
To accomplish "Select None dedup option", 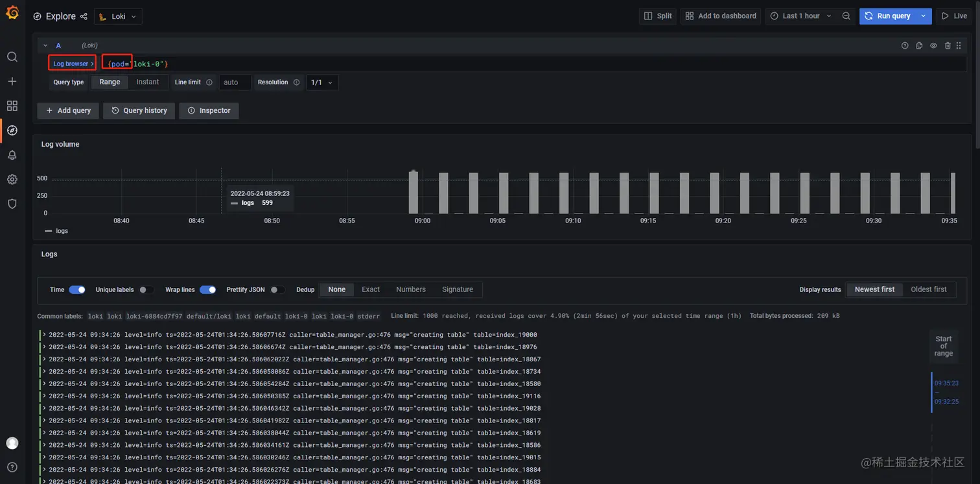I will point(337,289).
